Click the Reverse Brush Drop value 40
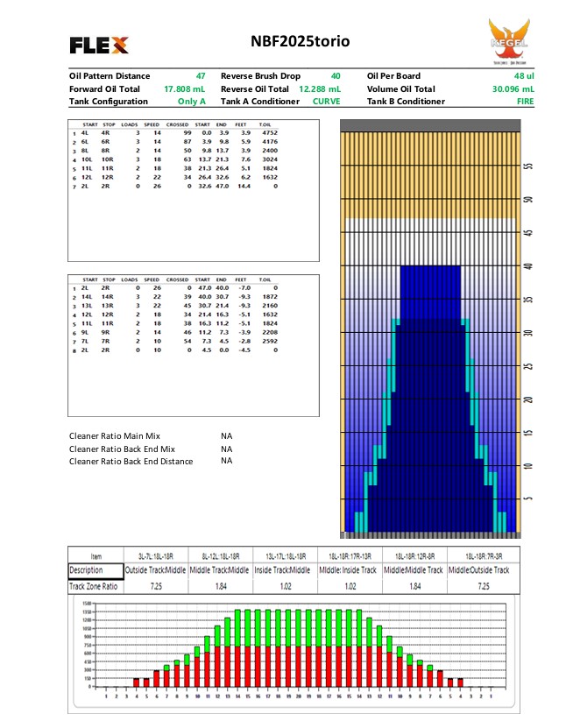 point(335,76)
